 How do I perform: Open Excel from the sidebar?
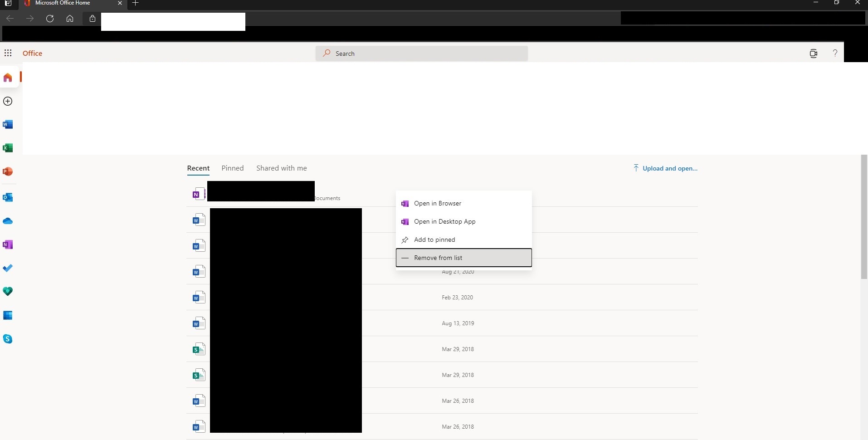(x=8, y=148)
